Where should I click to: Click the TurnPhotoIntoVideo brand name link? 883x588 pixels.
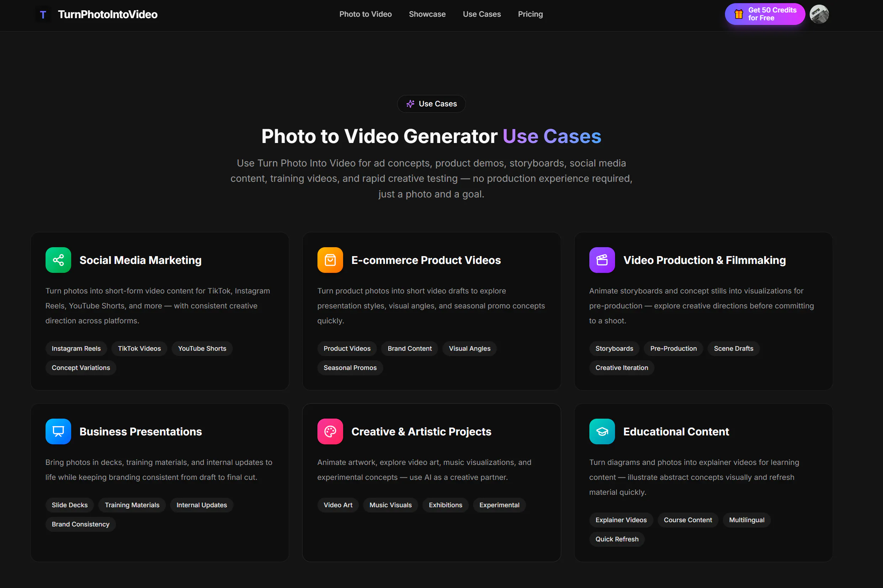click(x=107, y=15)
